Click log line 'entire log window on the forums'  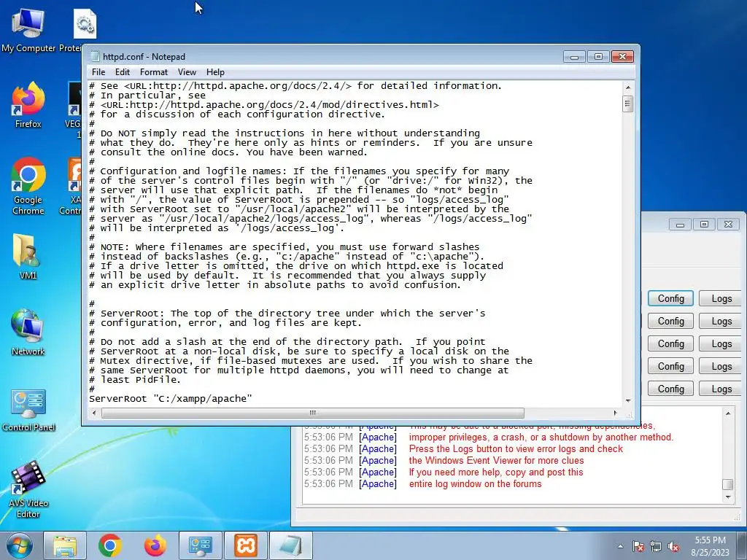click(475, 484)
